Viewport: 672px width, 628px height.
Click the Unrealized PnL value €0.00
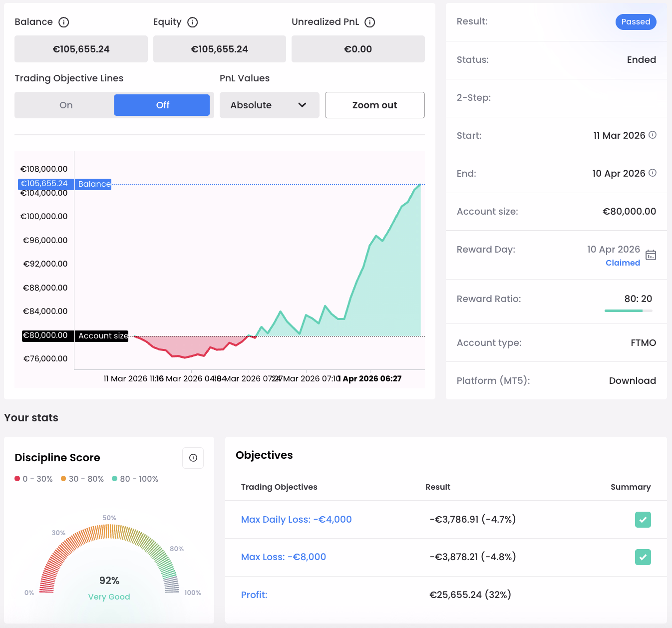(358, 49)
